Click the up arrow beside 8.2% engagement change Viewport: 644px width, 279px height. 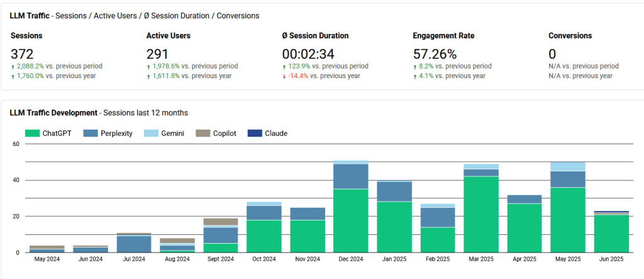(415, 66)
